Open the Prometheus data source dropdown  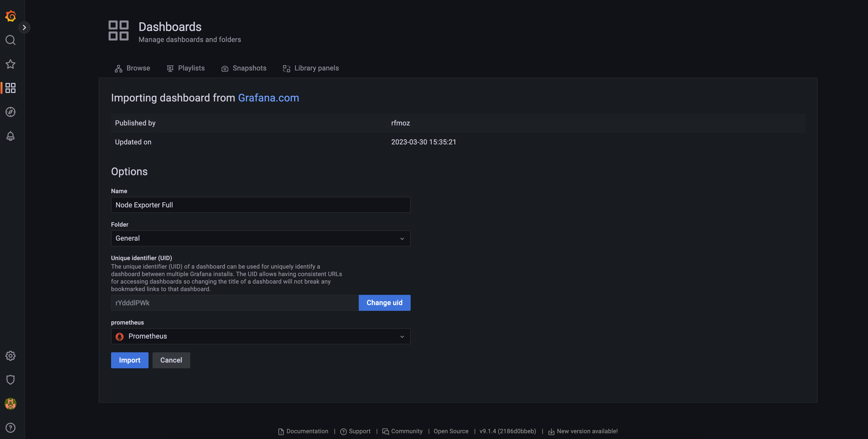click(x=261, y=336)
